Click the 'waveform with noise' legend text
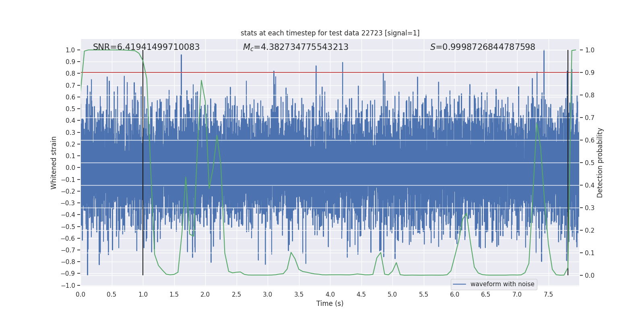The image size is (644, 322). click(502, 284)
